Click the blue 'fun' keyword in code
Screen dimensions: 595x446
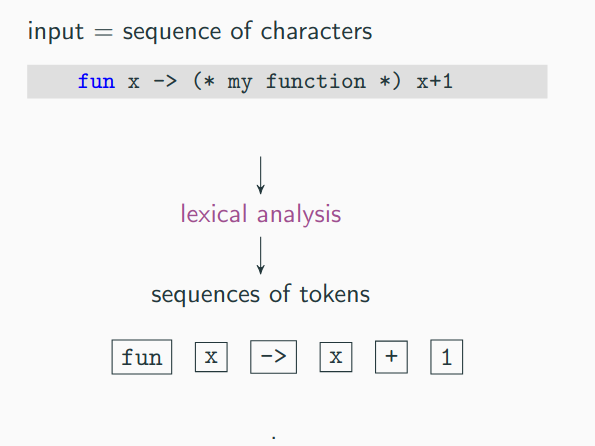point(96,82)
